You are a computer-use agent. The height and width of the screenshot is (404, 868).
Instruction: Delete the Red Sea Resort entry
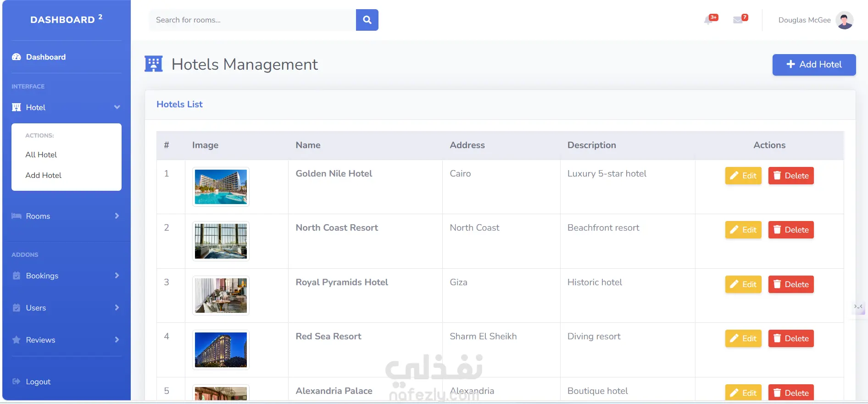[791, 338]
